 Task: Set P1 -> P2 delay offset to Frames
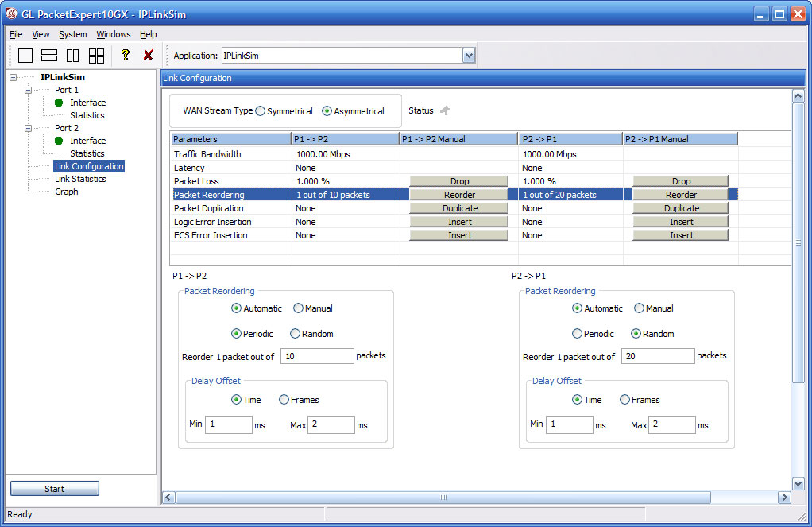(x=284, y=400)
